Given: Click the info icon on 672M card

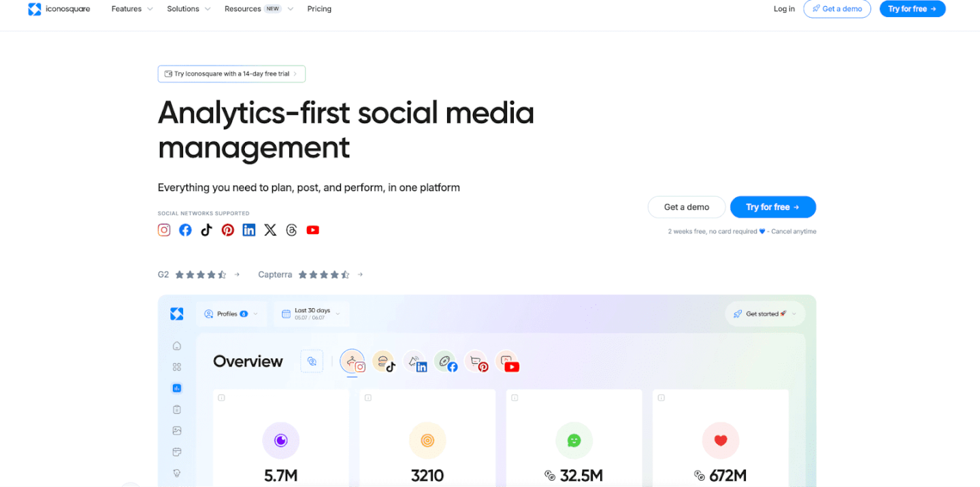Looking at the screenshot, I should click(661, 398).
